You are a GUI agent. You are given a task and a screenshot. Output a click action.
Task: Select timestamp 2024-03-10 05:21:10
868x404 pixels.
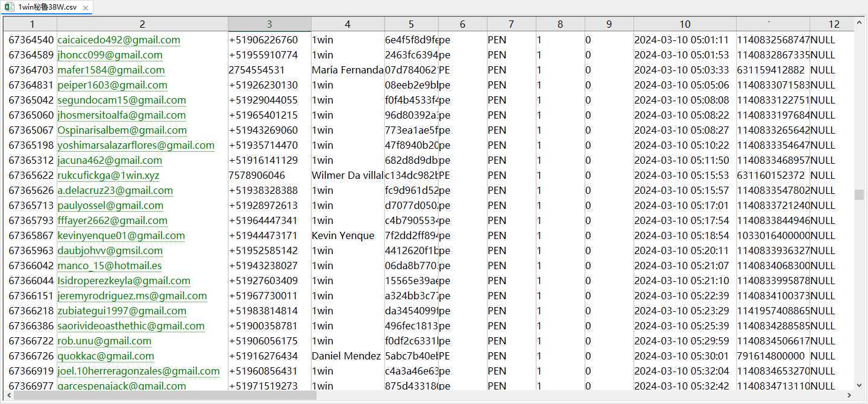(685, 281)
